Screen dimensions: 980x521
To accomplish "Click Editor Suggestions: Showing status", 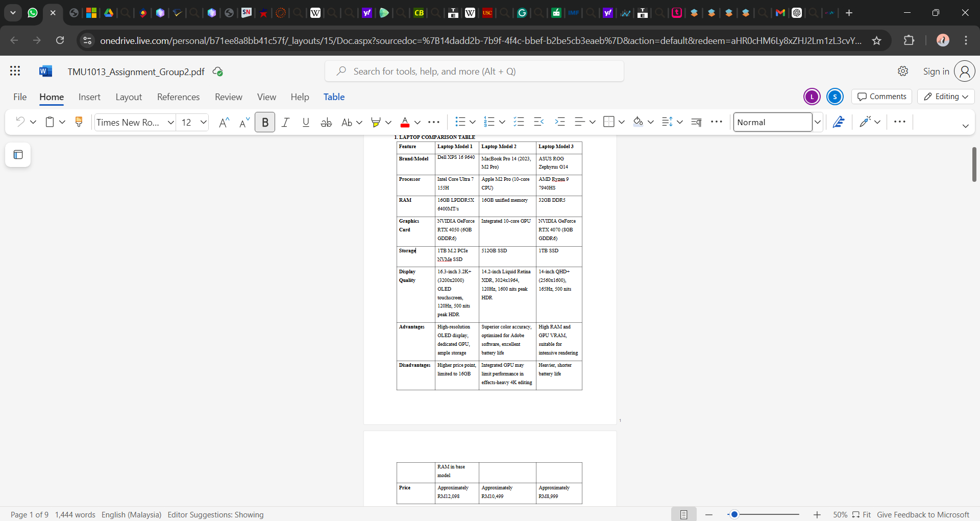I will 215,514.
